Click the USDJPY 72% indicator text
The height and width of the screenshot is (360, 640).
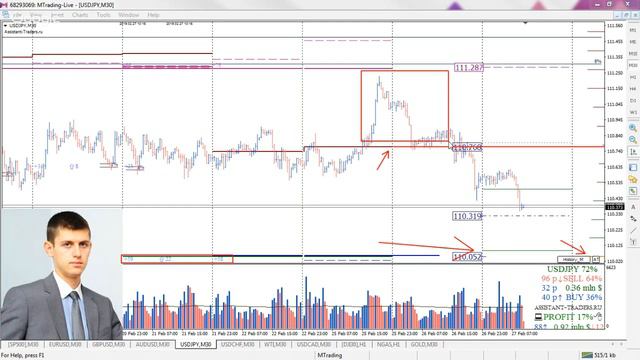coord(572,269)
